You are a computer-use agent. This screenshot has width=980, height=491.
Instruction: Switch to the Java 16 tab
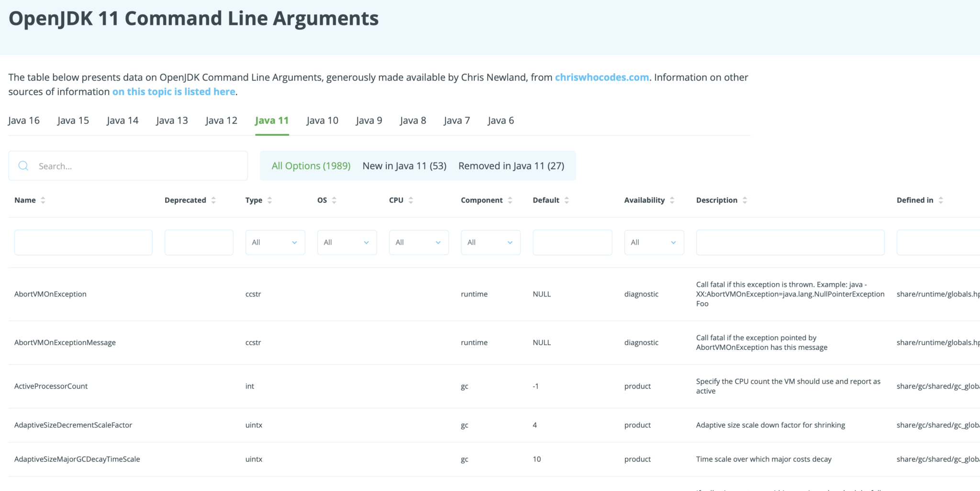coord(24,120)
